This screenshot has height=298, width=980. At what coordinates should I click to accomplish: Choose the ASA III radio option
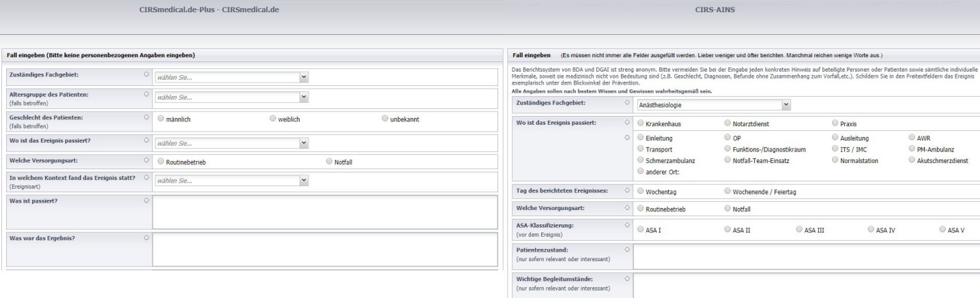click(800, 230)
